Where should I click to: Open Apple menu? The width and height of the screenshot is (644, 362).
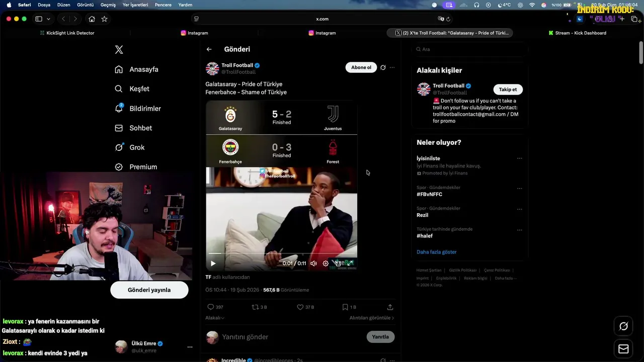[9, 5]
